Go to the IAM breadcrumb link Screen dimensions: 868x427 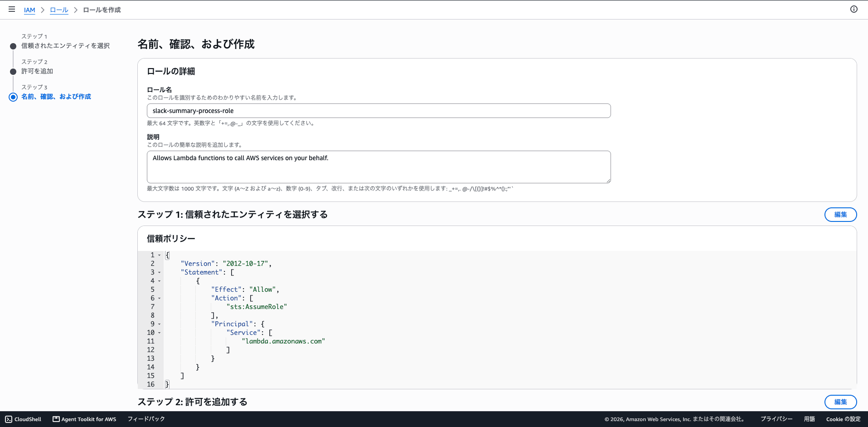point(29,10)
